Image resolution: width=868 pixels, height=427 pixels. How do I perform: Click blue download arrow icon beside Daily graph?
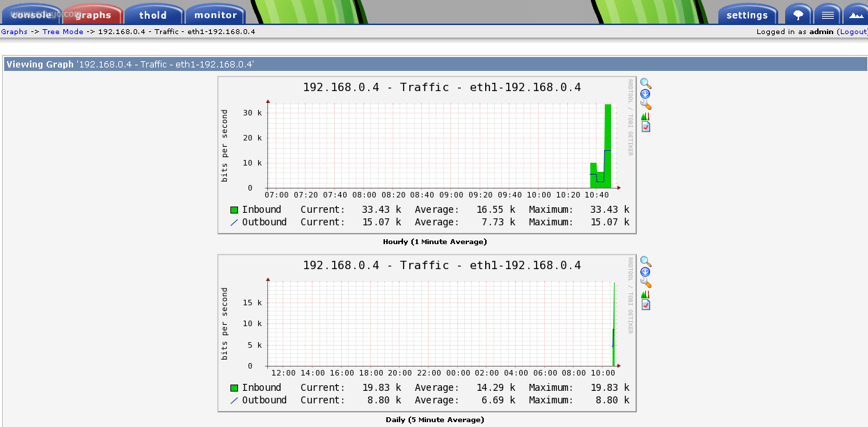click(x=645, y=272)
